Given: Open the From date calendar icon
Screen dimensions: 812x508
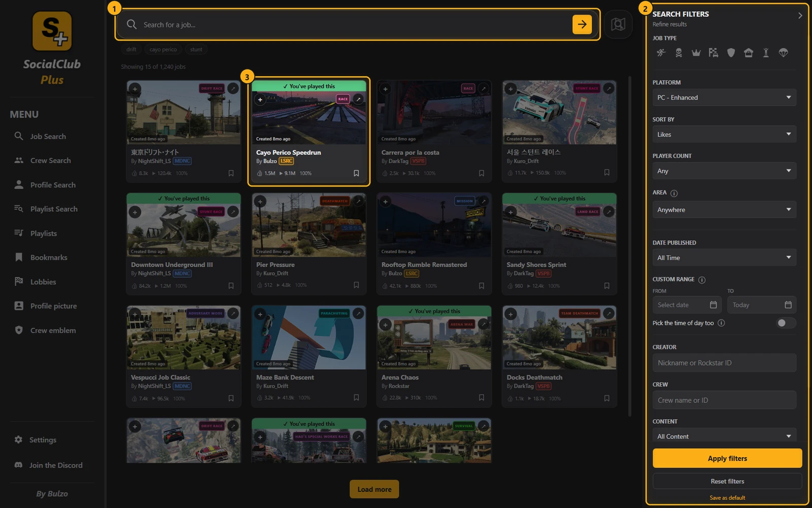Looking at the screenshot, I should click(713, 305).
